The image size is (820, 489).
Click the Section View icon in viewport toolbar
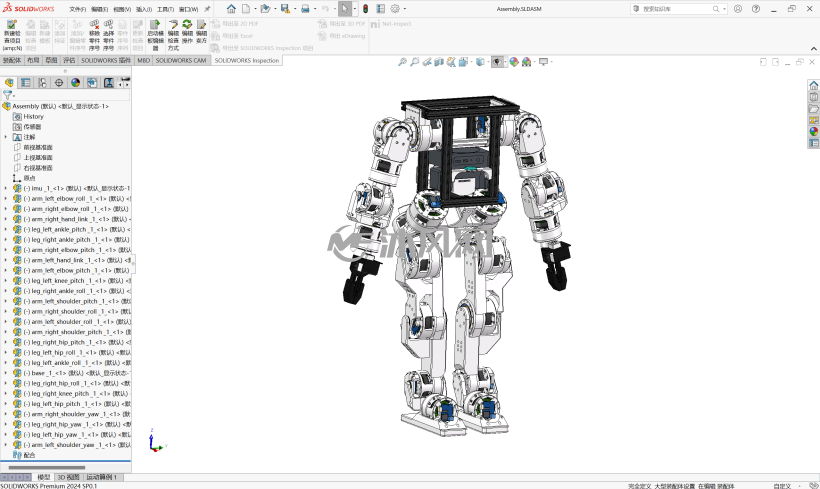click(439, 62)
